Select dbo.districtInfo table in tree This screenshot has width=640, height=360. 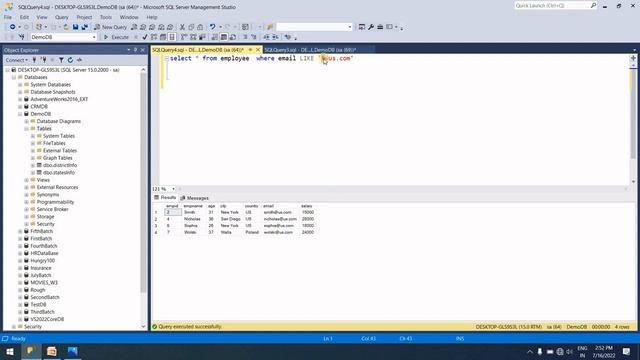click(x=60, y=165)
